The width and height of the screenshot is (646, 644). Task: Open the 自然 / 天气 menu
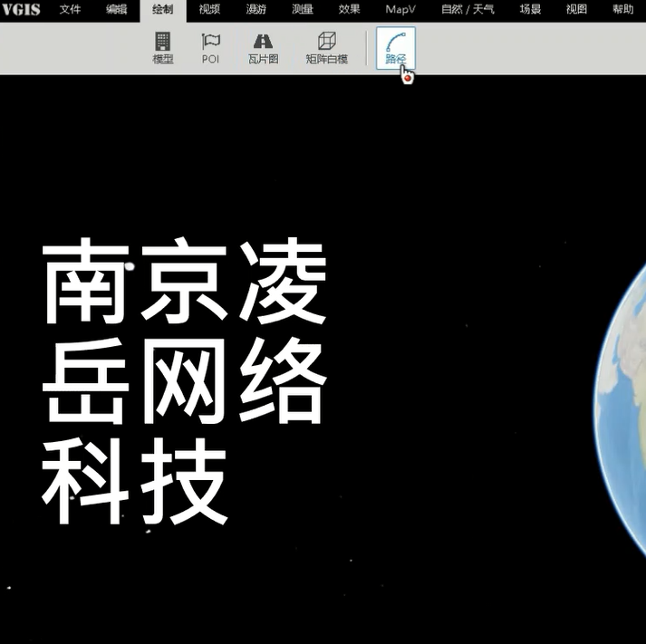[468, 9]
